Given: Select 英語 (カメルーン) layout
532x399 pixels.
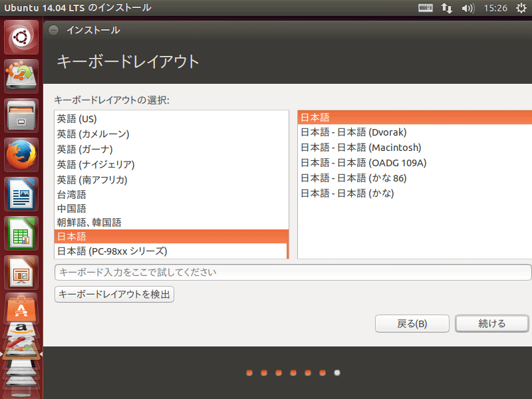Looking at the screenshot, I should tap(171, 134).
